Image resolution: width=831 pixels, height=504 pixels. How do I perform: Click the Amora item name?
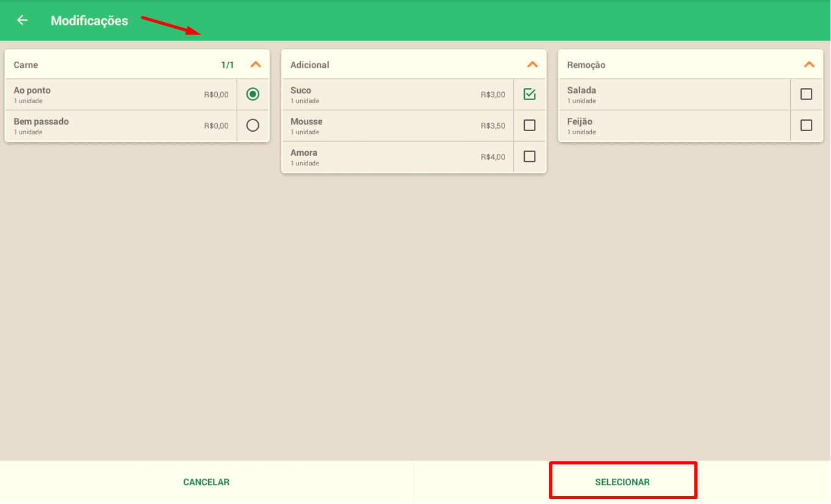click(x=304, y=153)
